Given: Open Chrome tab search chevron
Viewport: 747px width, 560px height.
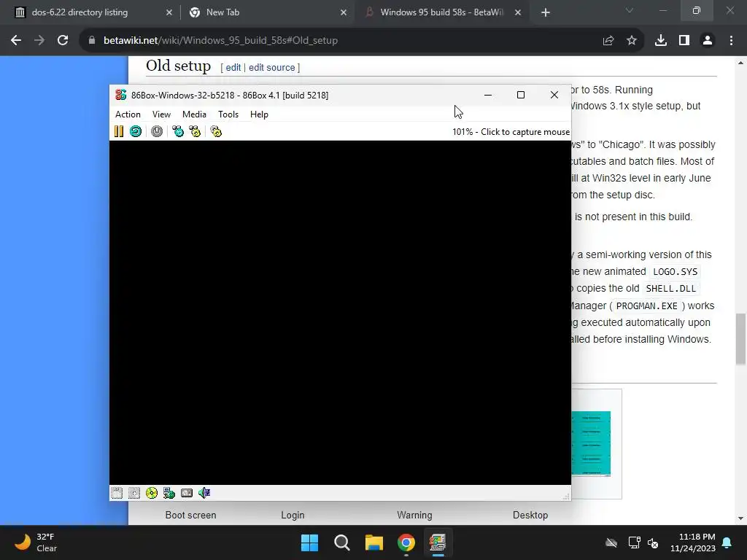Looking at the screenshot, I should coord(630,10).
